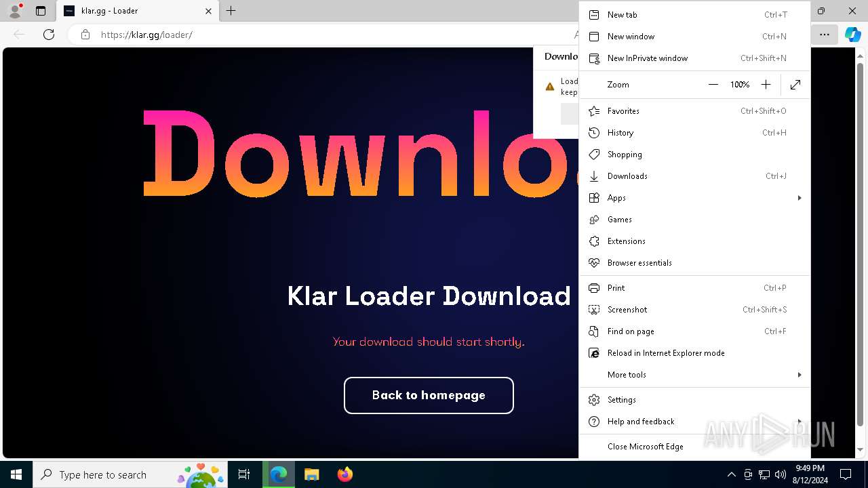This screenshot has height=488, width=868.
Task: Open File Explorer from taskbar
Action: pyautogui.click(x=311, y=474)
